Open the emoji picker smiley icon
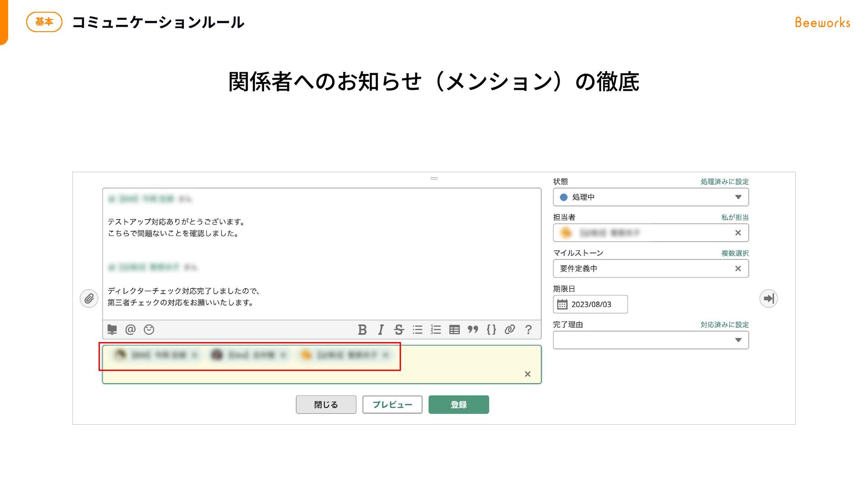Screen dimensions: 868x488 (x=149, y=329)
